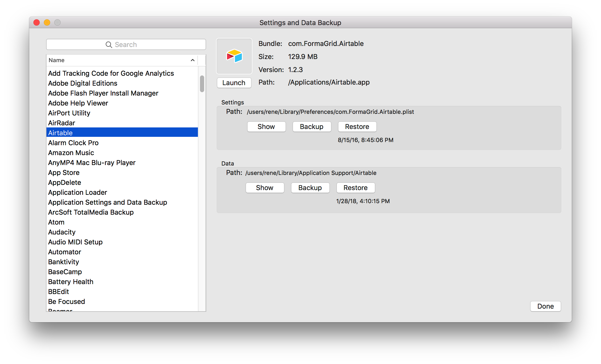Click the Name column header
The image size is (601, 364).
coord(122,60)
